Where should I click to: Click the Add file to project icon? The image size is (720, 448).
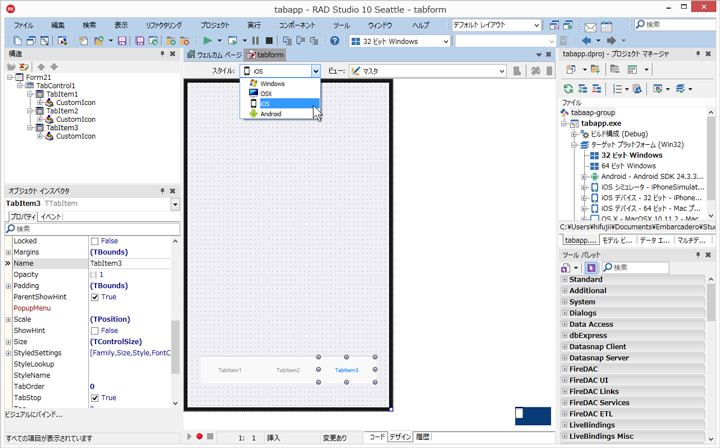pyautogui.click(x=171, y=41)
